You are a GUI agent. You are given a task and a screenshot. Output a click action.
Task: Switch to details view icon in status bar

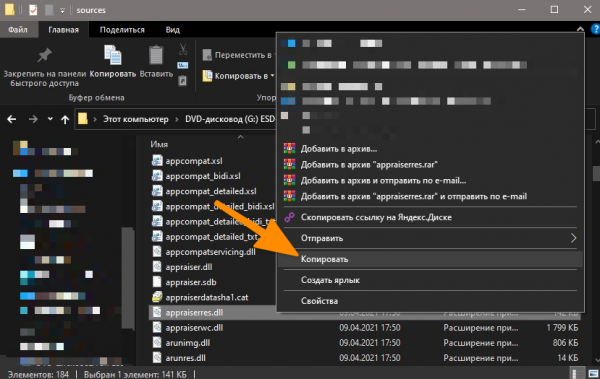coord(577,374)
